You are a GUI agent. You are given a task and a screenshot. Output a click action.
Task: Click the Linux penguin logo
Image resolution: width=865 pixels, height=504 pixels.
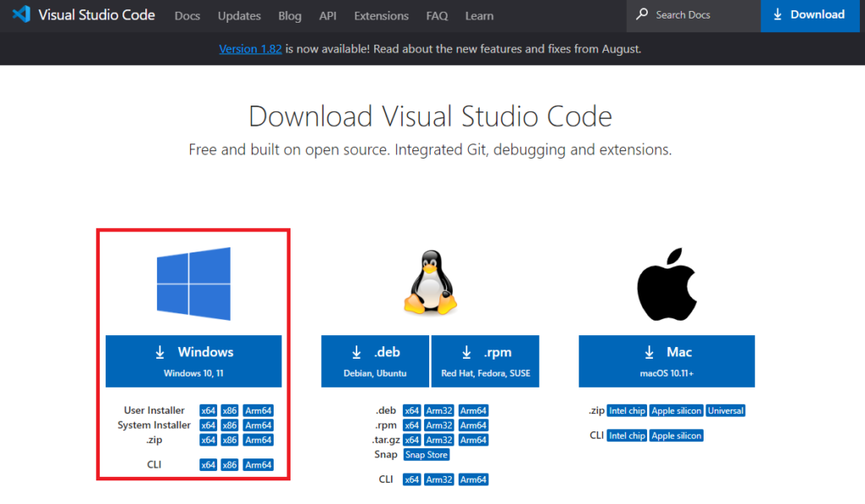tap(430, 282)
